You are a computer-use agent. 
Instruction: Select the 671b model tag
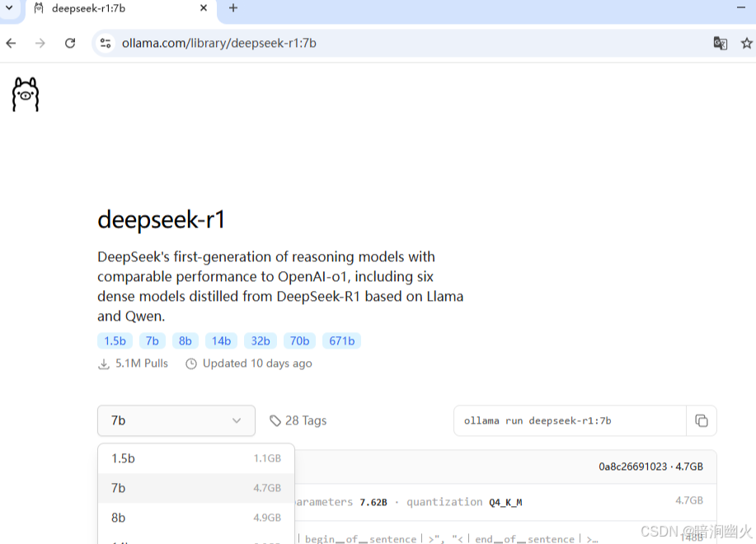tap(341, 340)
